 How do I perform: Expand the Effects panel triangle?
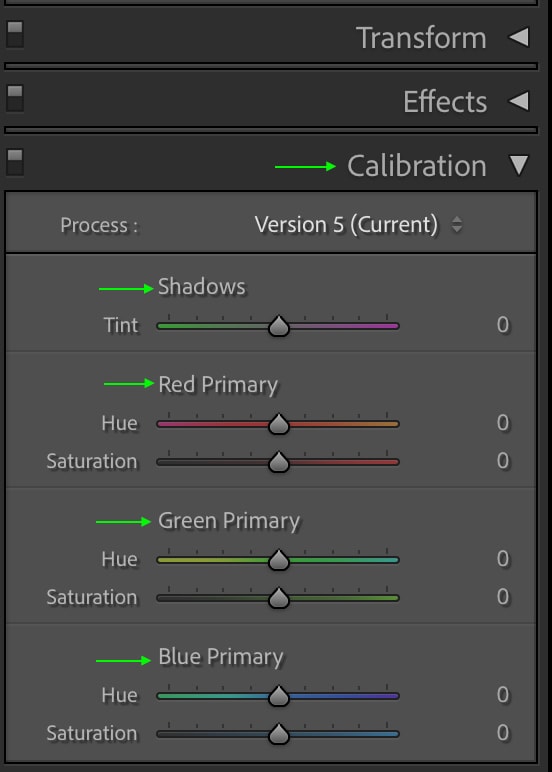519,101
